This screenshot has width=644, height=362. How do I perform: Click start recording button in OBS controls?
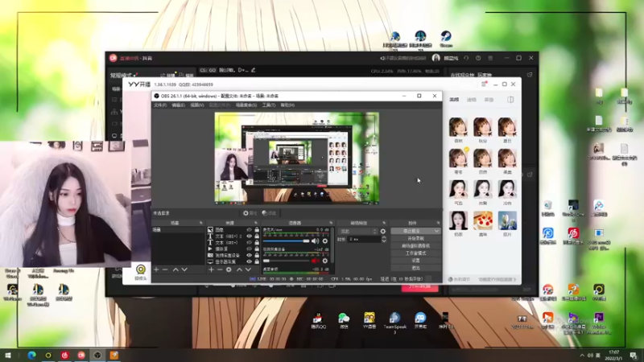click(x=415, y=238)
